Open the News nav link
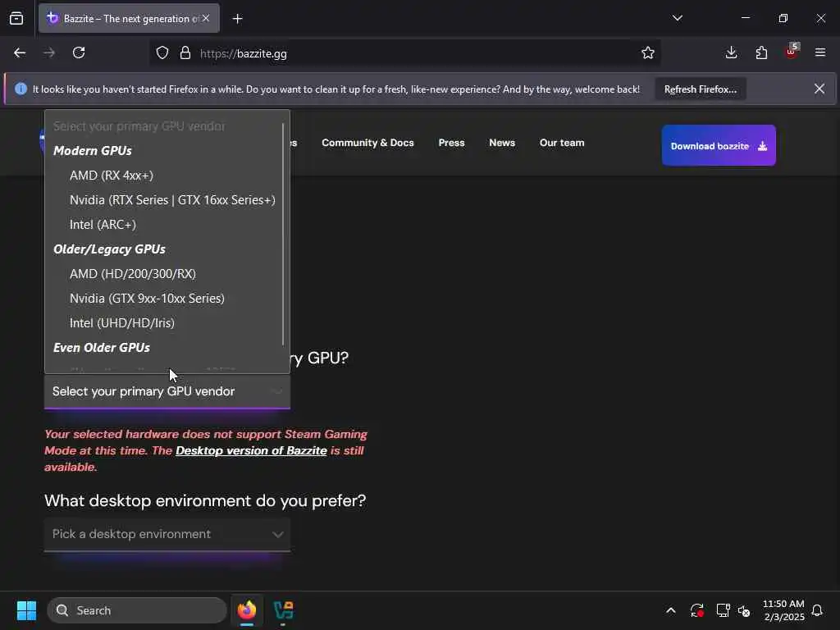 click(x=502, y=143)
